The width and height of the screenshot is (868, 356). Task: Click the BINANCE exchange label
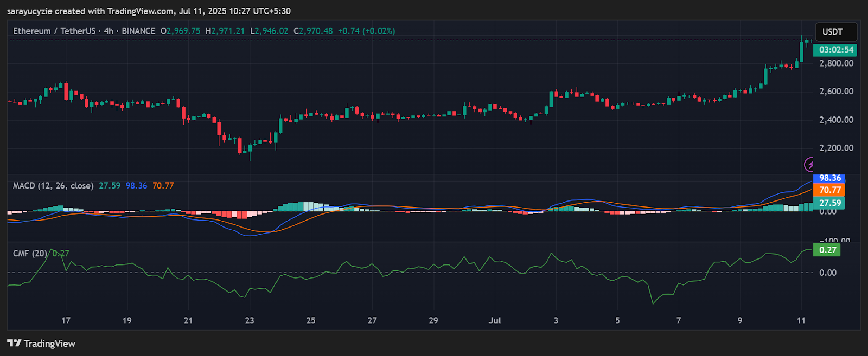(x=138, y=31)
